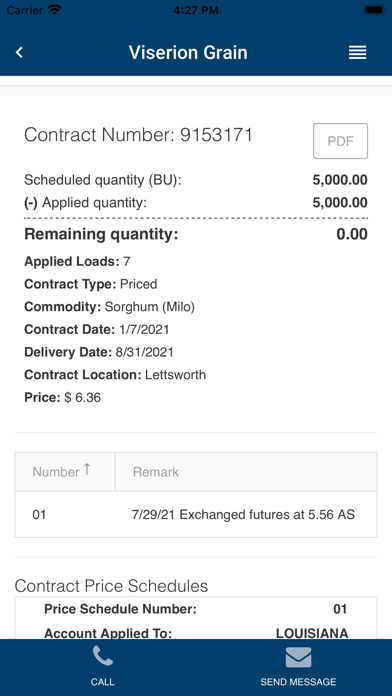Open the contract PDF button

pos(341,141)
